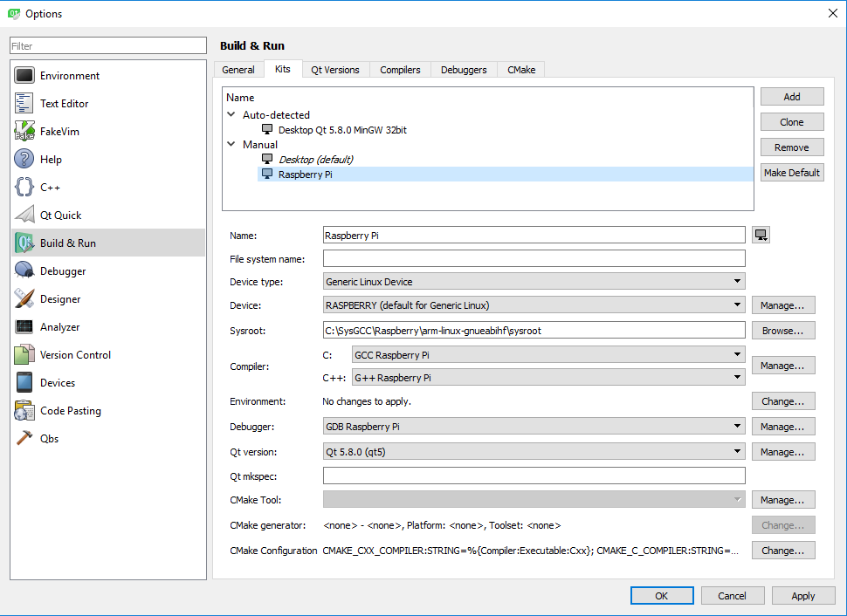Open the Analyzer settings icon
Screen dimensions: 847x616
[x=24, y=326]
